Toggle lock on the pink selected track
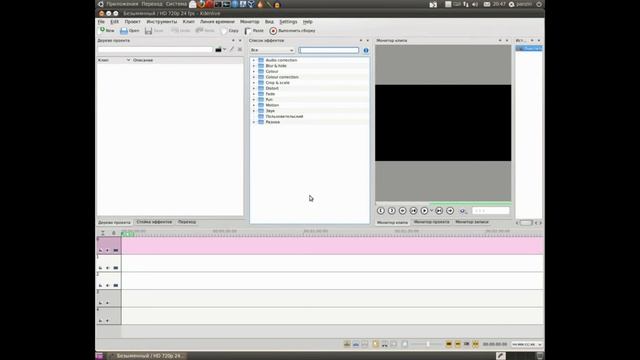 100,250
